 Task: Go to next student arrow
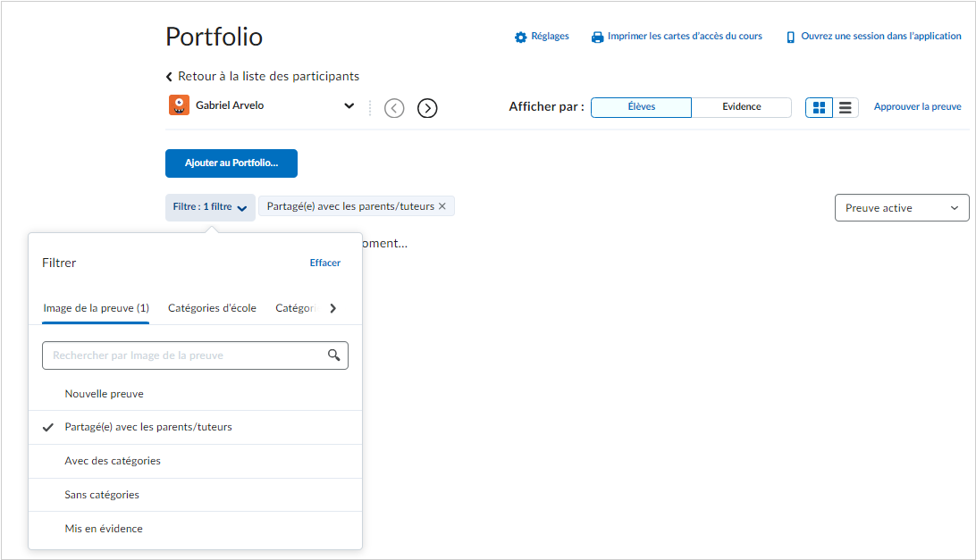click(x=427, y=108)
